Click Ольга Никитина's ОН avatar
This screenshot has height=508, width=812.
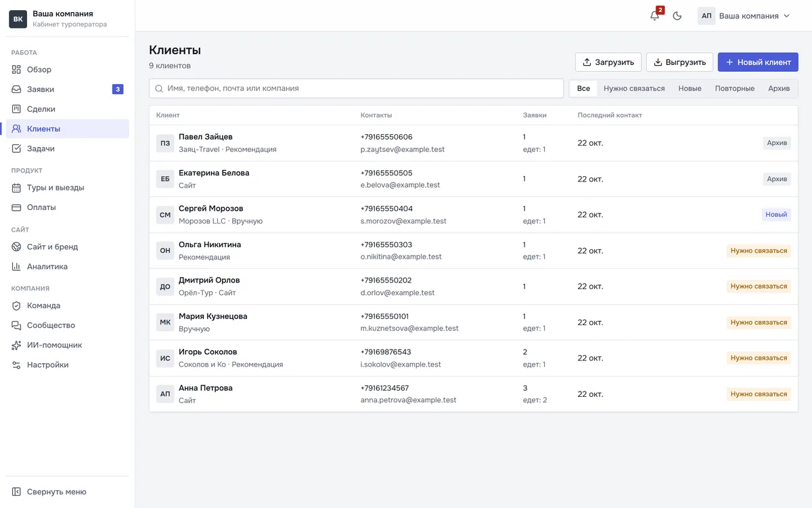tap(165, 251)
